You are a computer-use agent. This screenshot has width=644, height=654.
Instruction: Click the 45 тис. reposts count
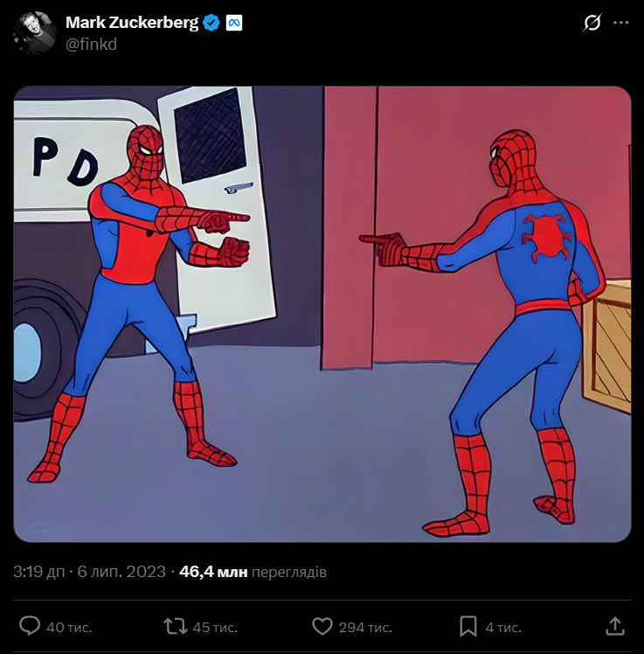point(214,627)
